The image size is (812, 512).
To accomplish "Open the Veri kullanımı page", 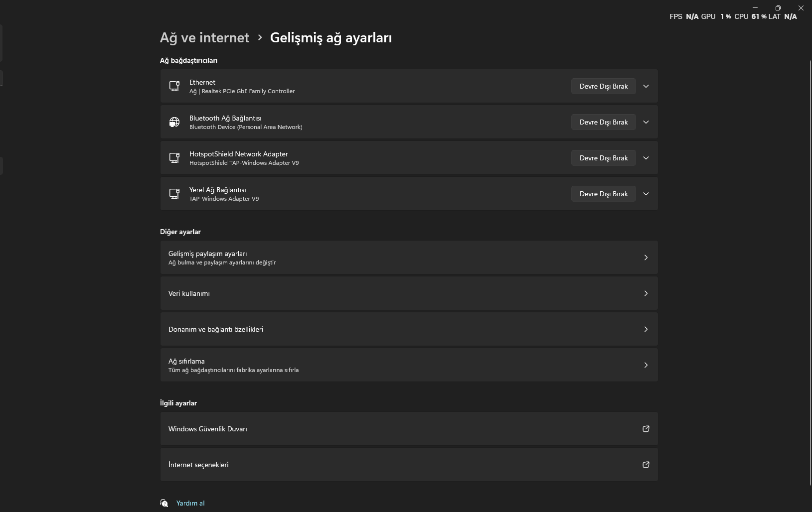I will coord(409,293).
